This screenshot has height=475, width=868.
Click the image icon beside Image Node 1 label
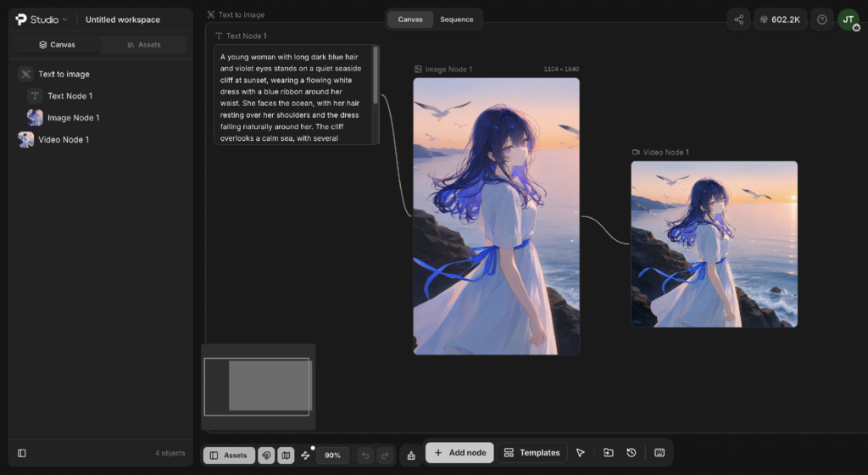tap(418, 70)
